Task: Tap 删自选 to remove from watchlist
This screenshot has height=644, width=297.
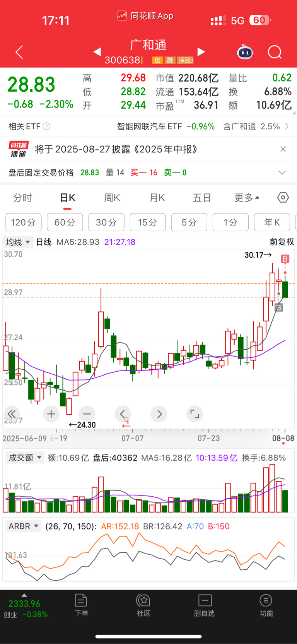Action: coord(205,605)
